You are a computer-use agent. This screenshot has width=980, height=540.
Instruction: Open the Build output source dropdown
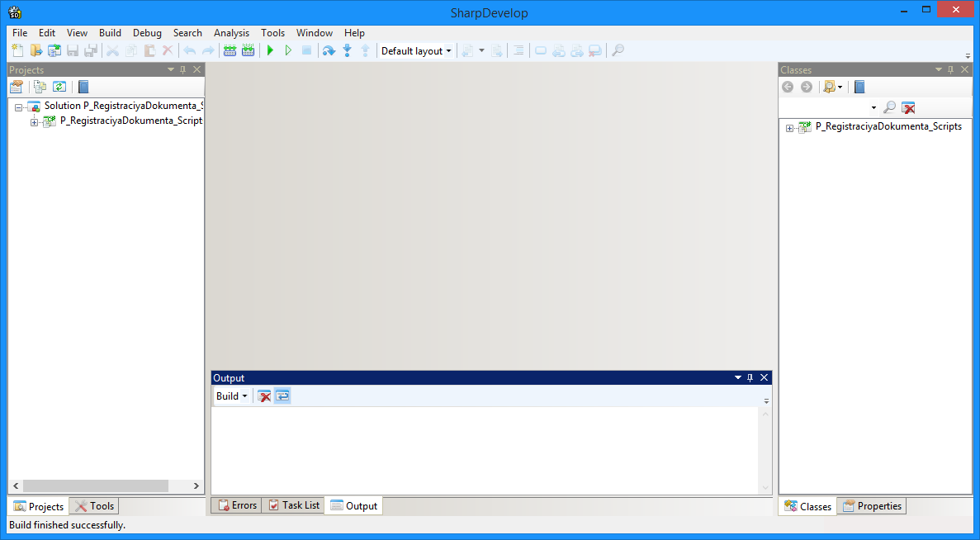[232, 396]
